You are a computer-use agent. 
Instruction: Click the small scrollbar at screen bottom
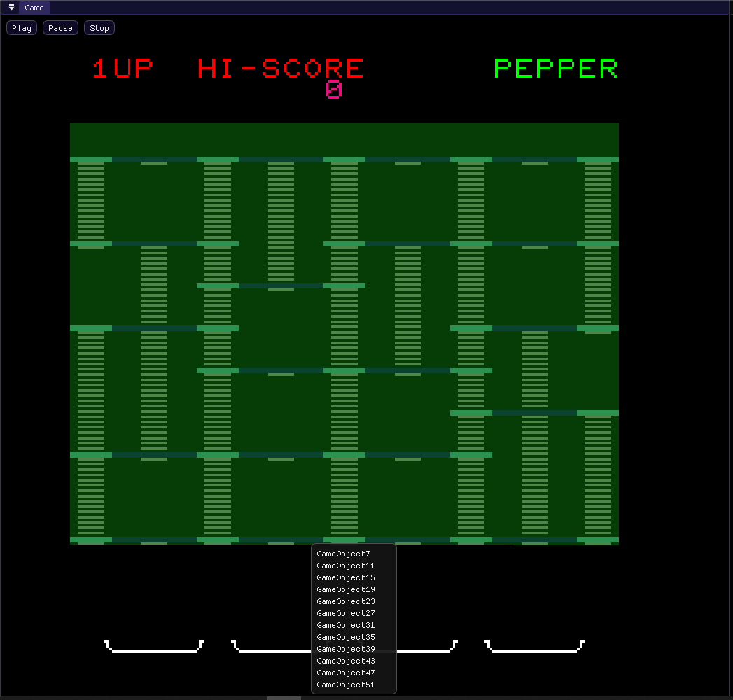[283, 697]
